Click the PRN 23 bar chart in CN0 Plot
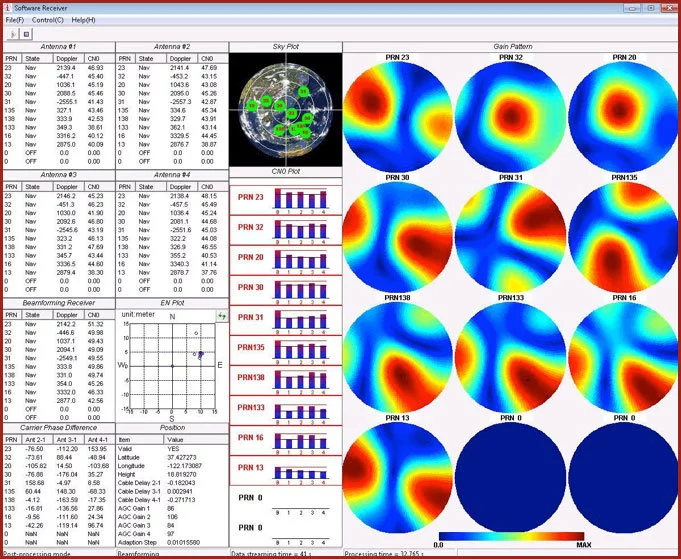This screenshot has width=681, height=559. [x=300, y=199]
